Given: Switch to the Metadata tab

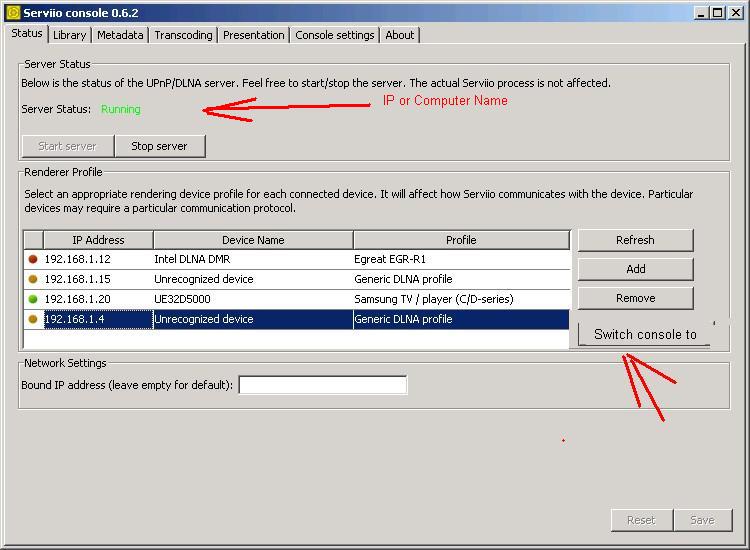Looking at the screenshot, I should coord(121,35).
